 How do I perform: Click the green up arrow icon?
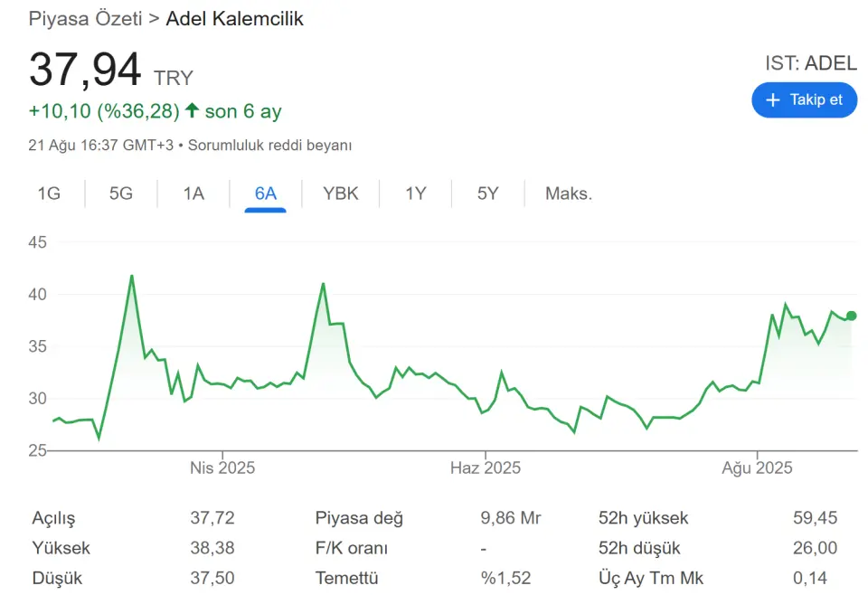pyautogui.click(x=192, y=110)
